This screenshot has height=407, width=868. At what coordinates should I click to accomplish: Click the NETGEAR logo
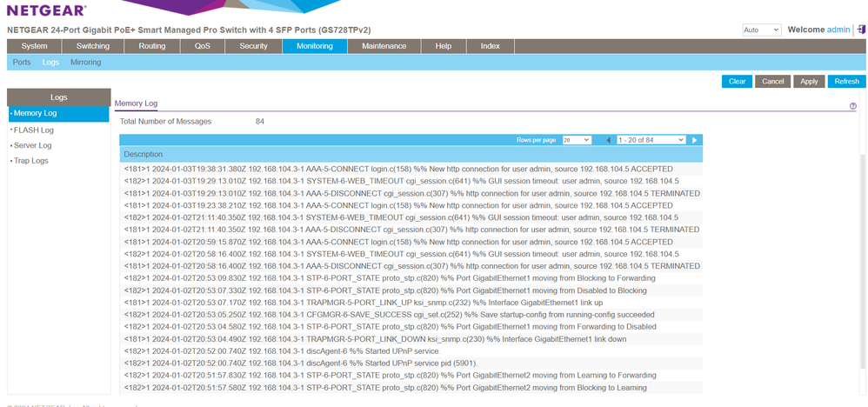tap(46, 10)
